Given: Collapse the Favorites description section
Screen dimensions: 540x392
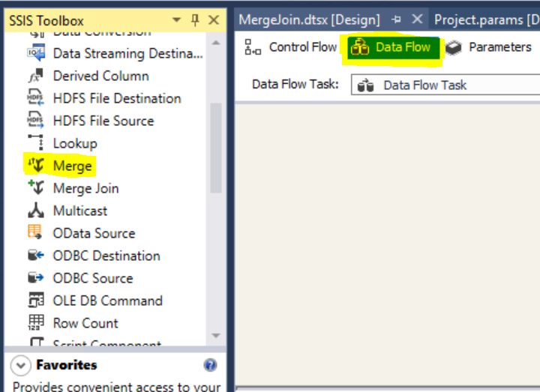Looking at the screenshot, I should pos(21,365).
